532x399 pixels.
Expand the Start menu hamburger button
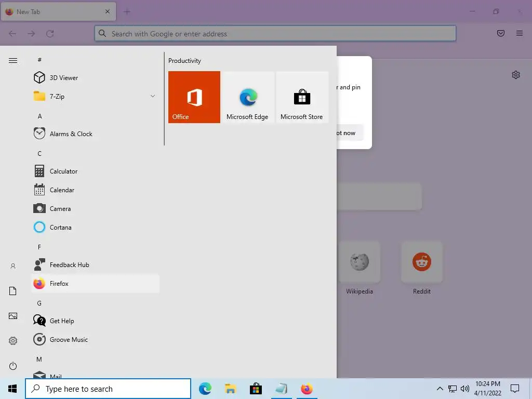(13, 60)
